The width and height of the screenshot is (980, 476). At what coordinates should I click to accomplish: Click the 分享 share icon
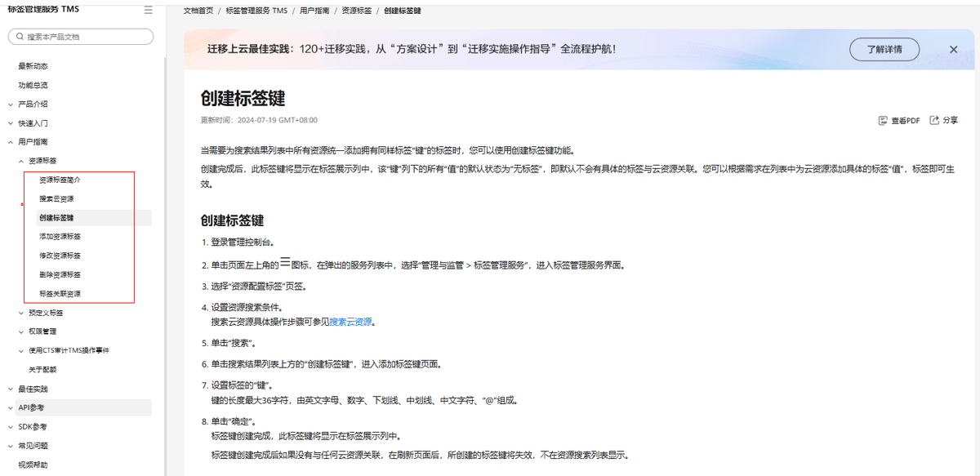click(934, 120)
